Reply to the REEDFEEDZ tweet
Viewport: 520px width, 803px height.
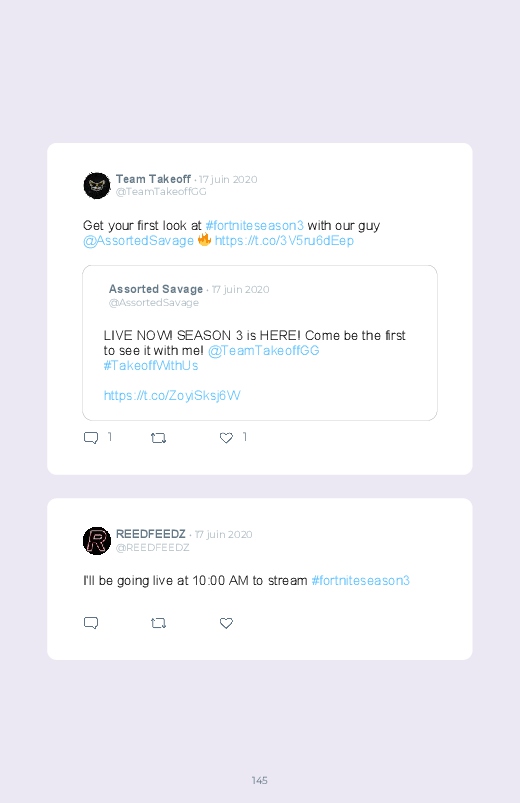91,623
